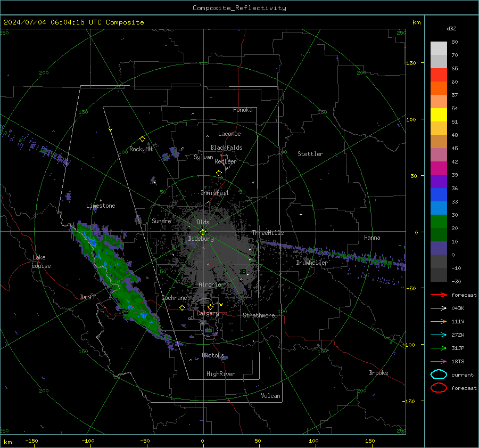Click the cyan 27ZW arrow in legend

439,335
